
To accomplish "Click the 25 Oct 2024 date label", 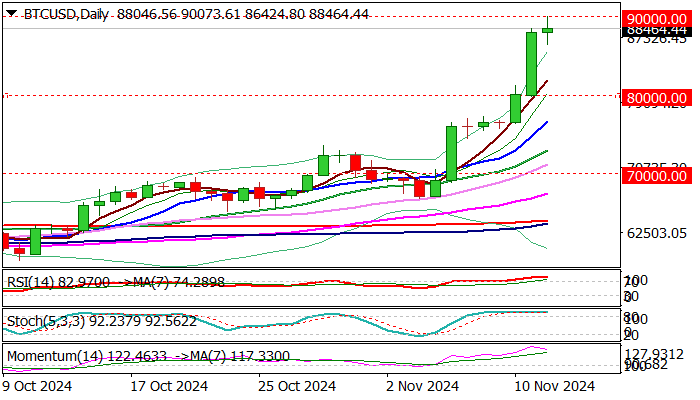I will point(297,386).
